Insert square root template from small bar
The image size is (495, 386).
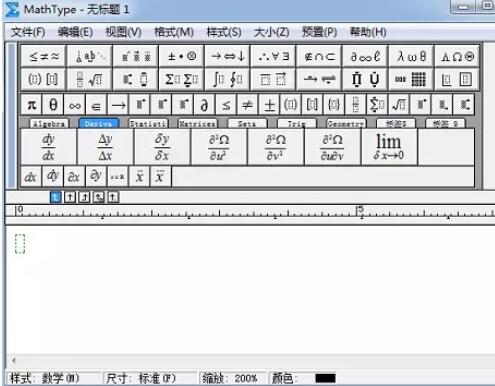pyautogui.click(x=399, y=105)
